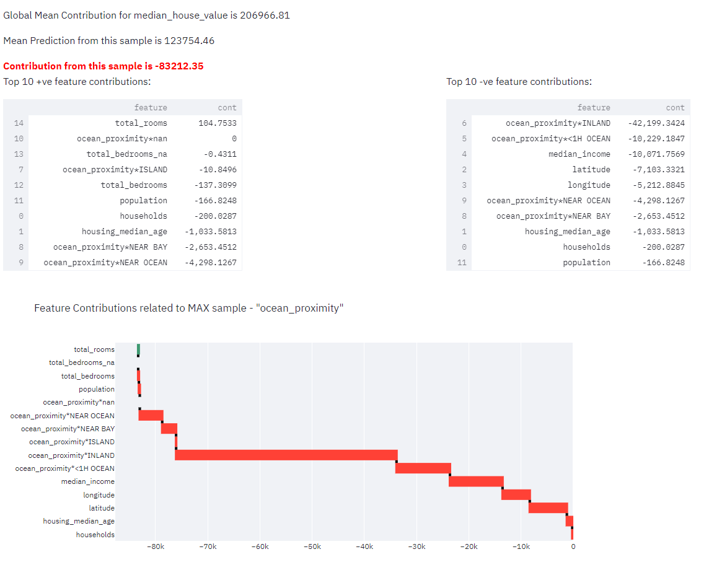Viewport: 714px width, 588px height.
Task: Sort positive contributions table by feature header
Action: point(151,108)
